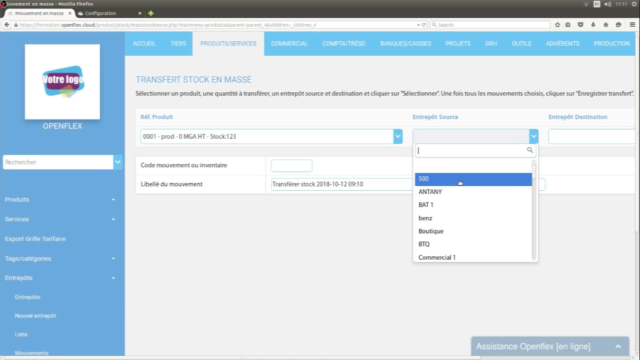Select warehouse 500 in the list
Image resolution: width=640 pixels, height=360 pixels.
click(x=473, y=179)
